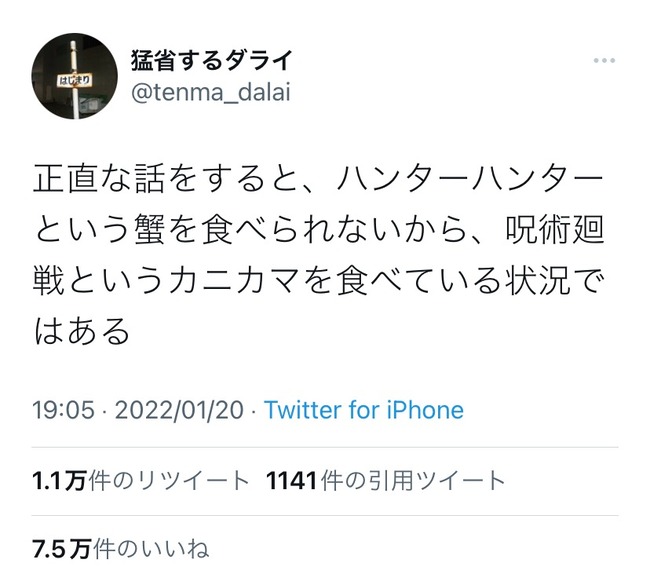View the 7.5万件のいいね list
The image size is (650, 574).
pyautogui.click(x=121, y=549)
